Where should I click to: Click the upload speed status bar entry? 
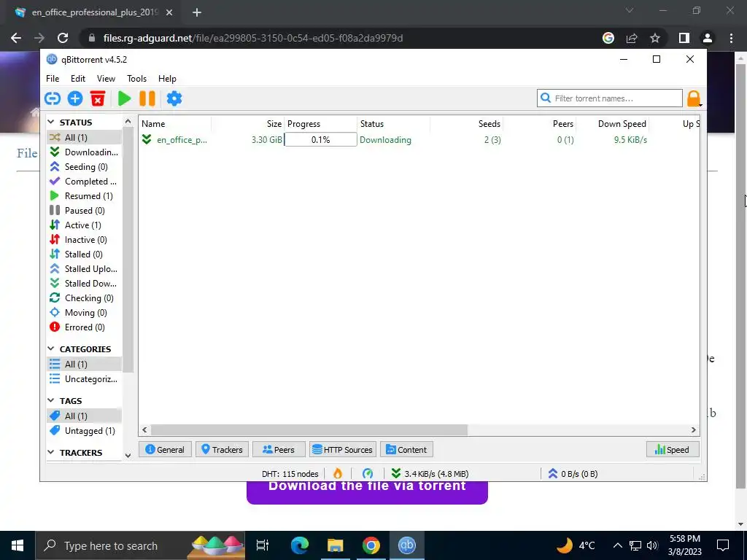573,474
